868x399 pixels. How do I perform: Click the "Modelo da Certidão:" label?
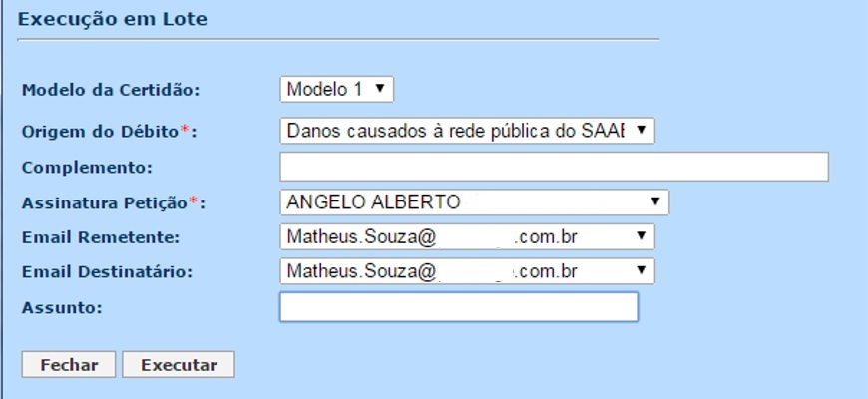[111, 90]
